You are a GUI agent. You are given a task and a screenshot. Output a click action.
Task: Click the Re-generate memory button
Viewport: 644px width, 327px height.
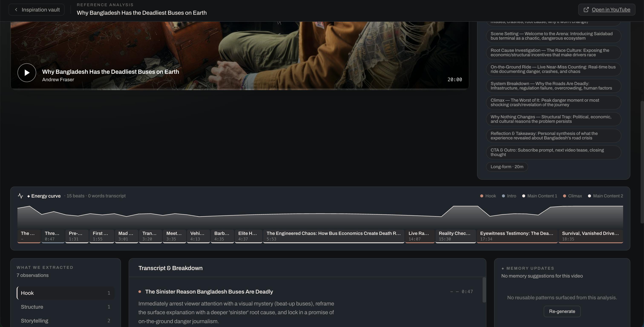pos(562,311)
